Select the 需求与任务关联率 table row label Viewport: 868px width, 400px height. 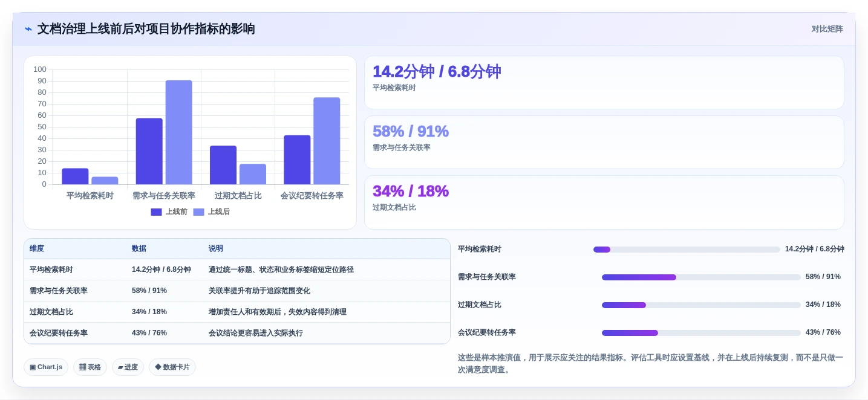click(x=59, y=291)
